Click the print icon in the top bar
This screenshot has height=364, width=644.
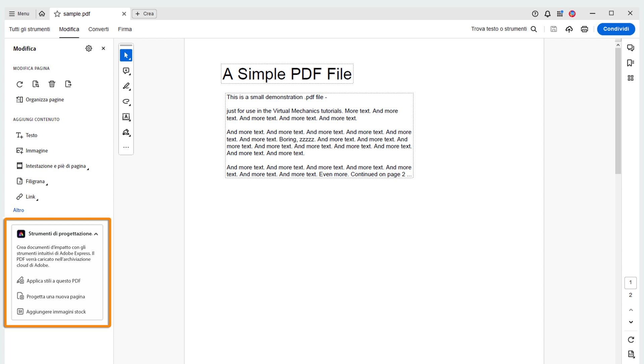pyautogui.click(x=584, y=29)
